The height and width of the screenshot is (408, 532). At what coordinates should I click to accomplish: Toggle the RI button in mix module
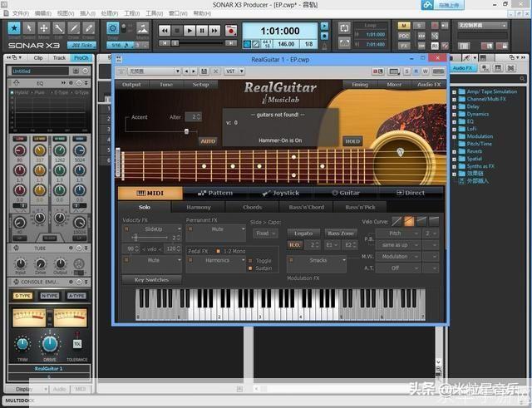[435, 46]
